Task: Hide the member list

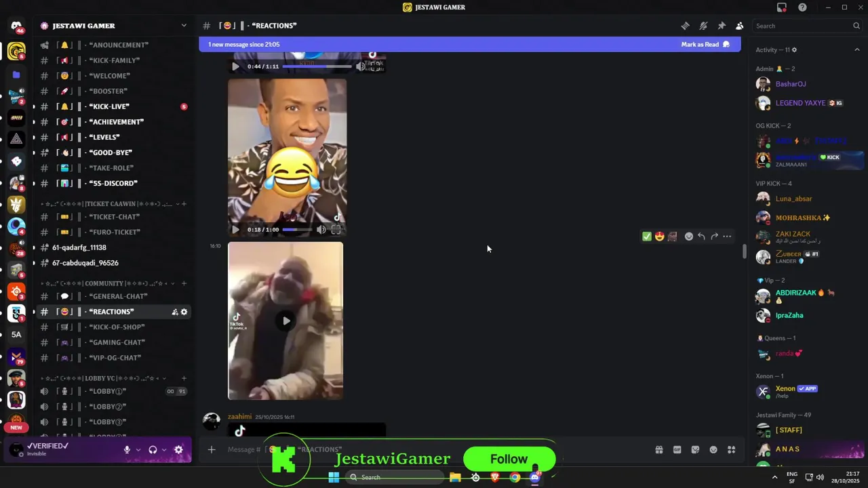Action: [x=739, y=26]
